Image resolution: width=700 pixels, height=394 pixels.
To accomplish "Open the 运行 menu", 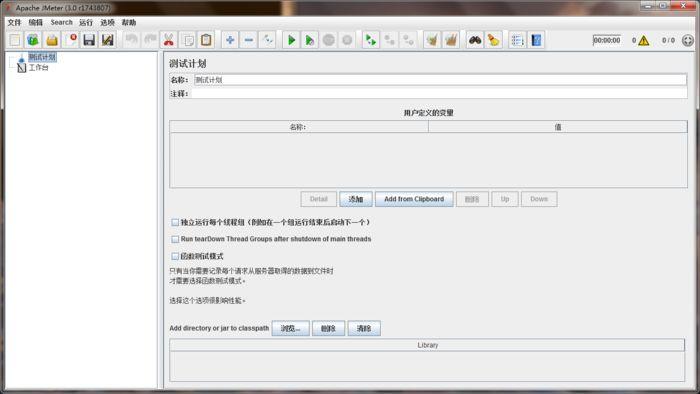I will 86,22.
